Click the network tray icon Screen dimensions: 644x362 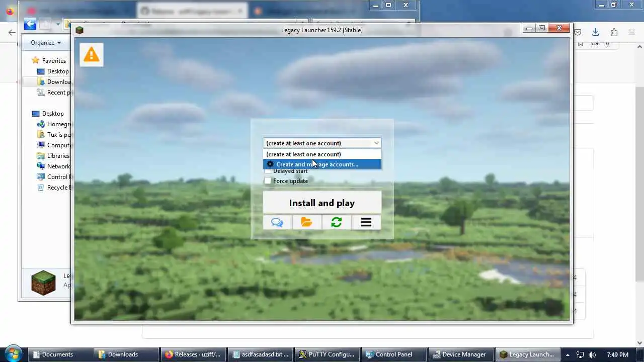coord(580,354)
